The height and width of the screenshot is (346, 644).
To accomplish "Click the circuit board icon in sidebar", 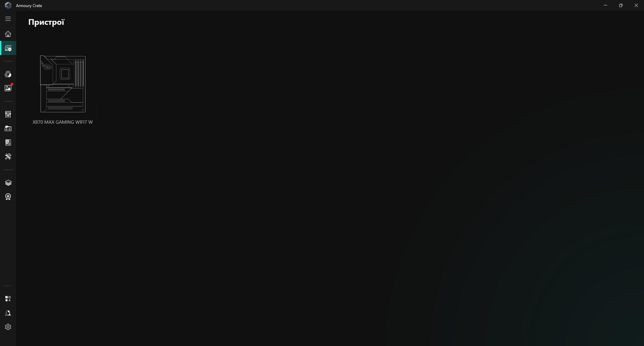I will [8, 142].
